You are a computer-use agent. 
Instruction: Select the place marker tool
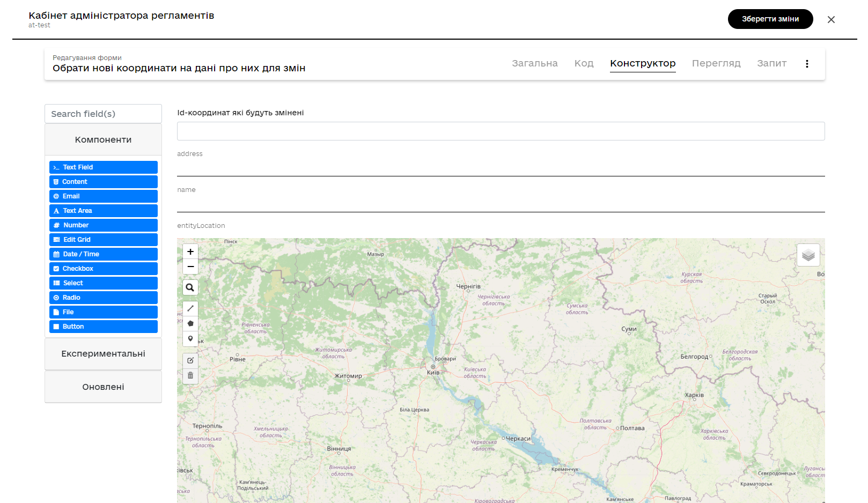point(190,338)
